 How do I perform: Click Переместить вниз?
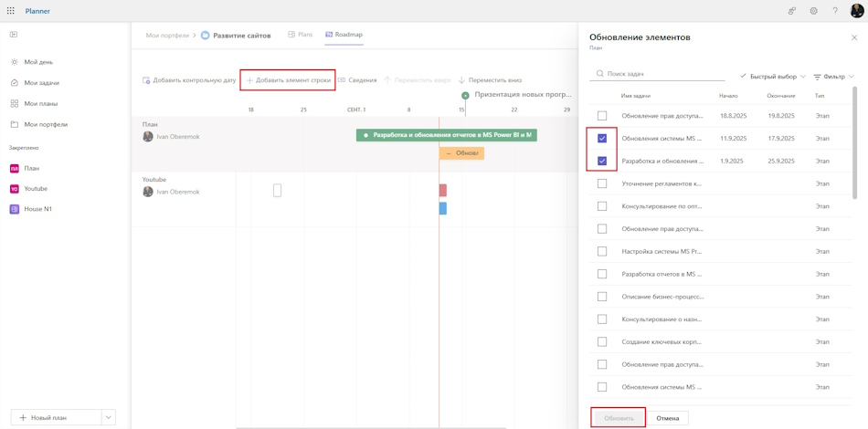pos(490,80)
